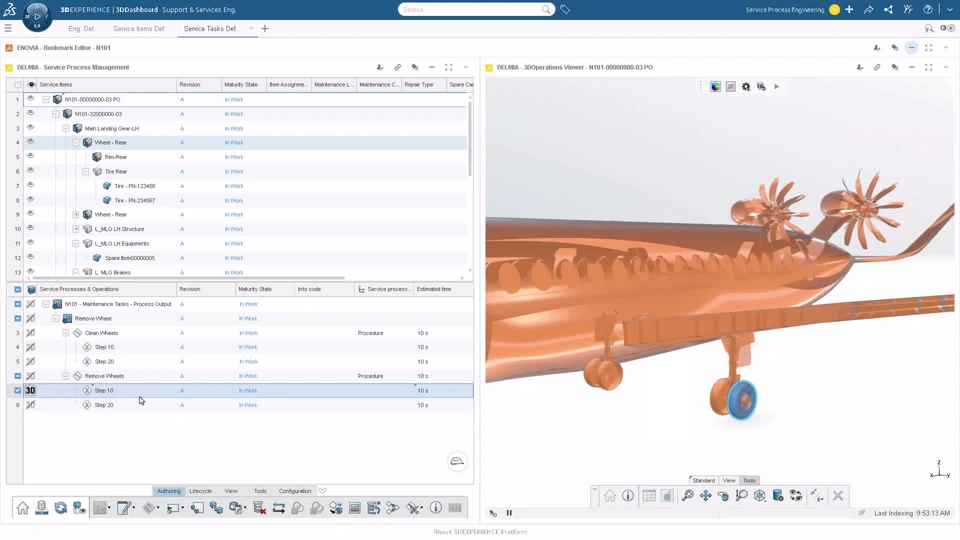Image resolution: width=960 pixels, height=540 pixels.
Task: Click the delete icon with the red X
Action: click(x=259, y=508)
